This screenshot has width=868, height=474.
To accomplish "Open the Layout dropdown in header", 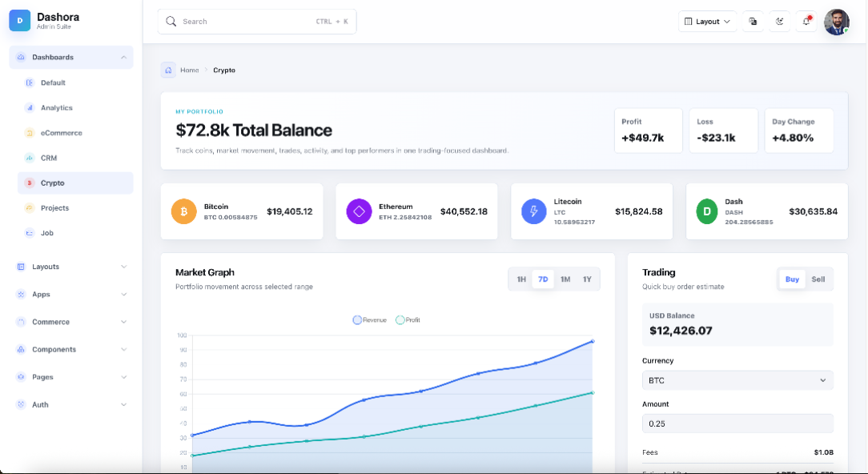I will (x=708, y=21).
